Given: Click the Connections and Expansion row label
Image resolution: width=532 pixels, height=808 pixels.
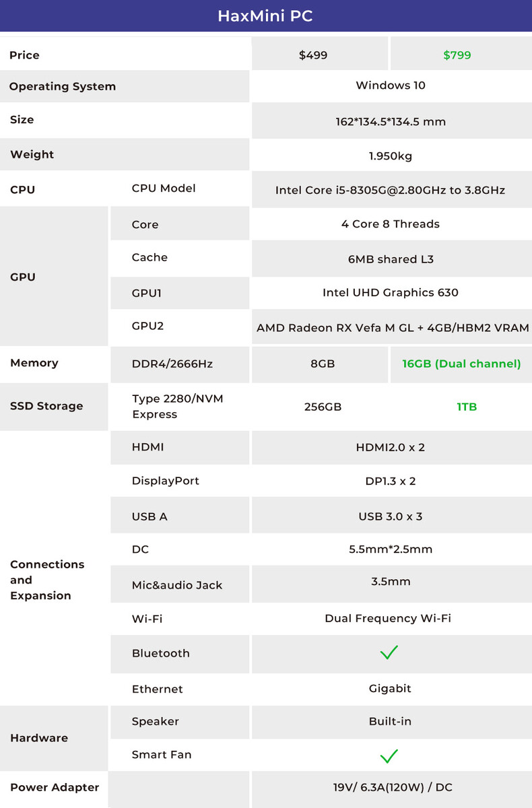Looking at the screenshot, I should [x=47, y=580].
